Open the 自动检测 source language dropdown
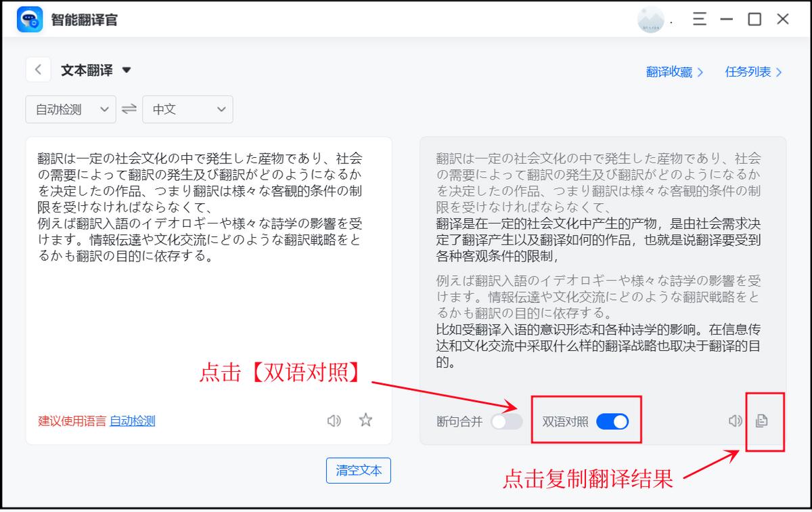812x512 pixels. (x=70, y=109)
